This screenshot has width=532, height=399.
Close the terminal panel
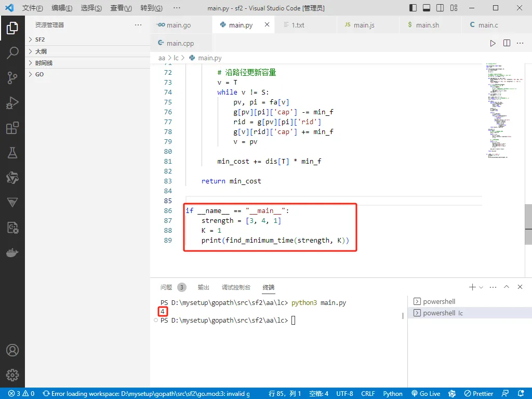pos(520,287)
